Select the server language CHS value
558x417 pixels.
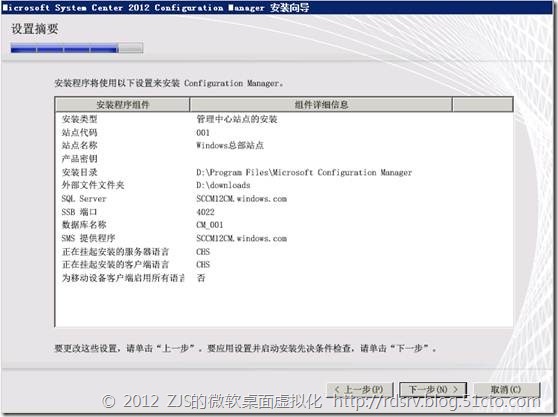[x=203, y=252]
